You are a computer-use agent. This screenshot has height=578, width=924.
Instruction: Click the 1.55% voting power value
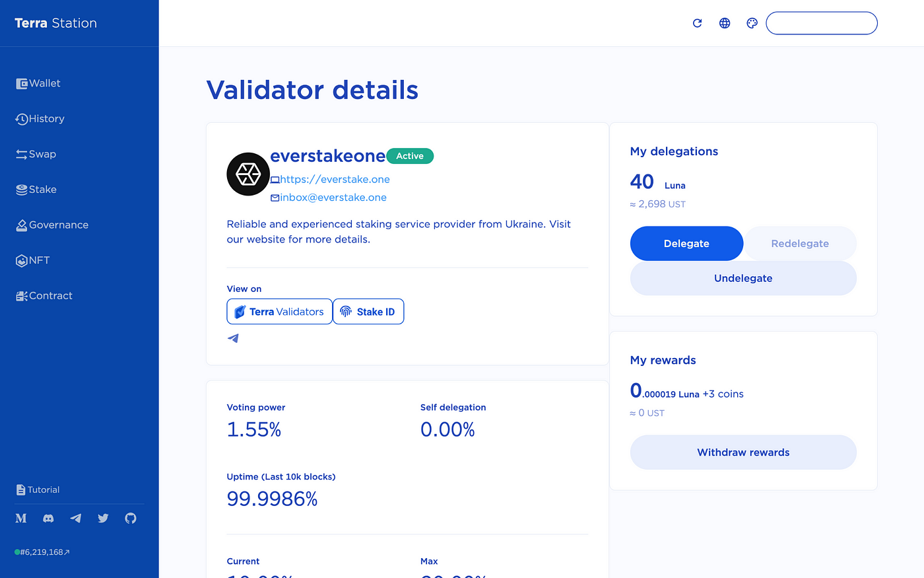tap(254, 430)
